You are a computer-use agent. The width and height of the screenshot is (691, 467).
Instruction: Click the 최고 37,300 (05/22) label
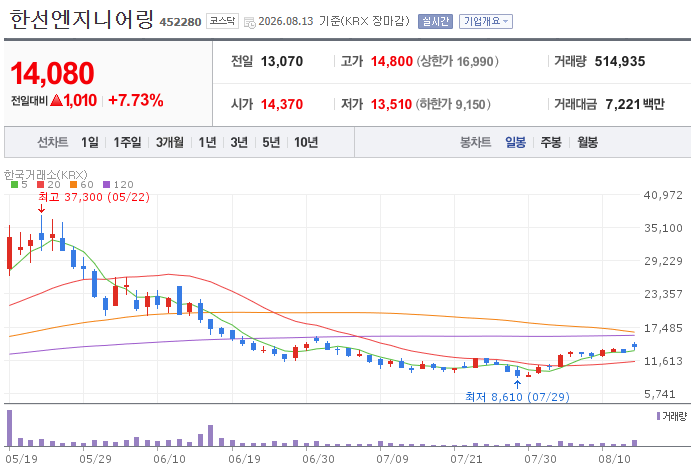point(94,197)
